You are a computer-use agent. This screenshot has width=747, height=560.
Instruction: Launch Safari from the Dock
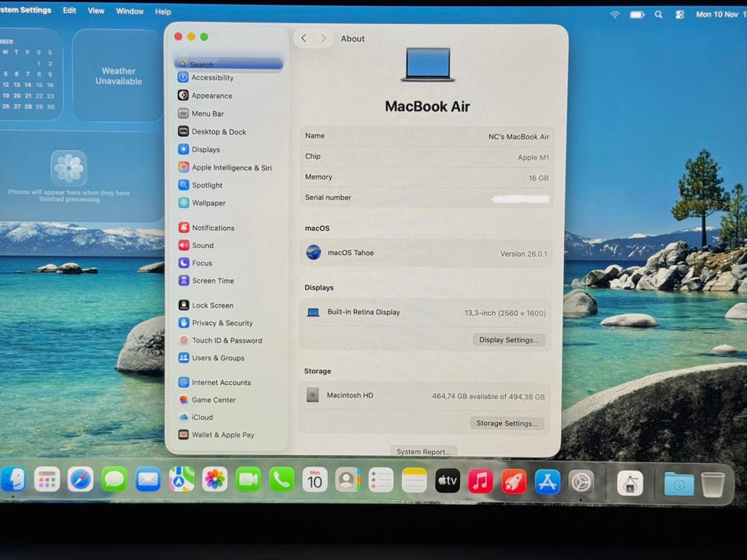point(80,480)
